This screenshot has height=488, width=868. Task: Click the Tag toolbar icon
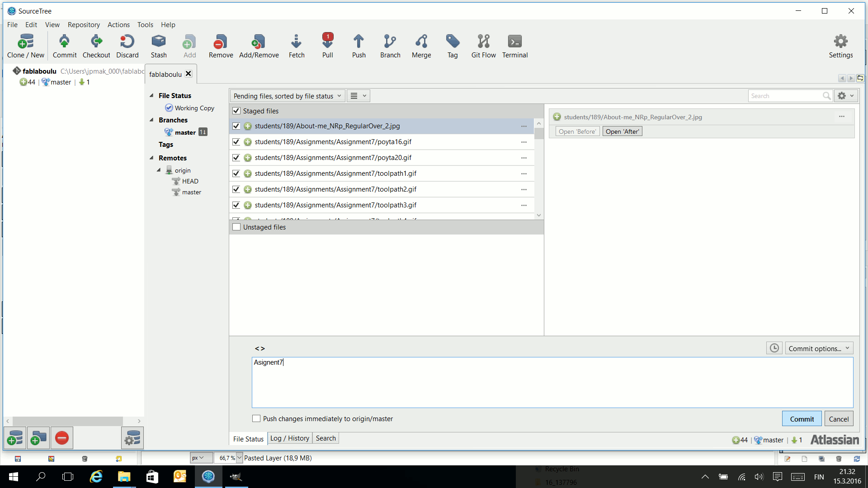[x=453, y=46]
